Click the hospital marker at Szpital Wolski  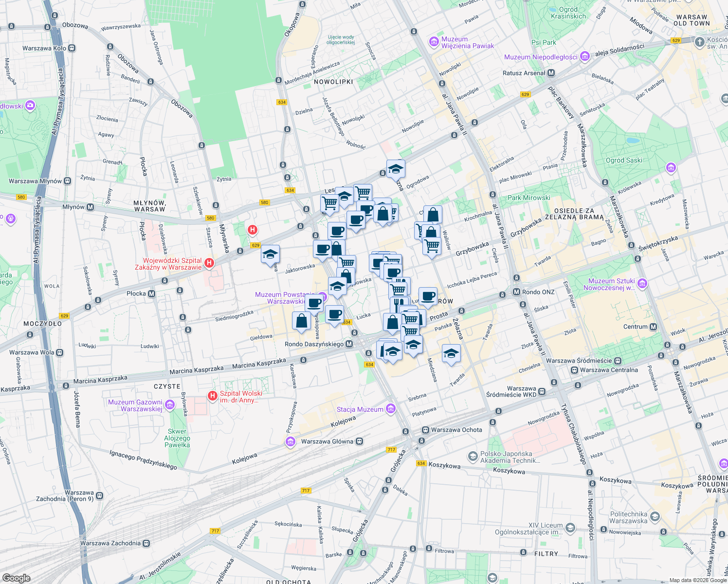coord(212,396)
